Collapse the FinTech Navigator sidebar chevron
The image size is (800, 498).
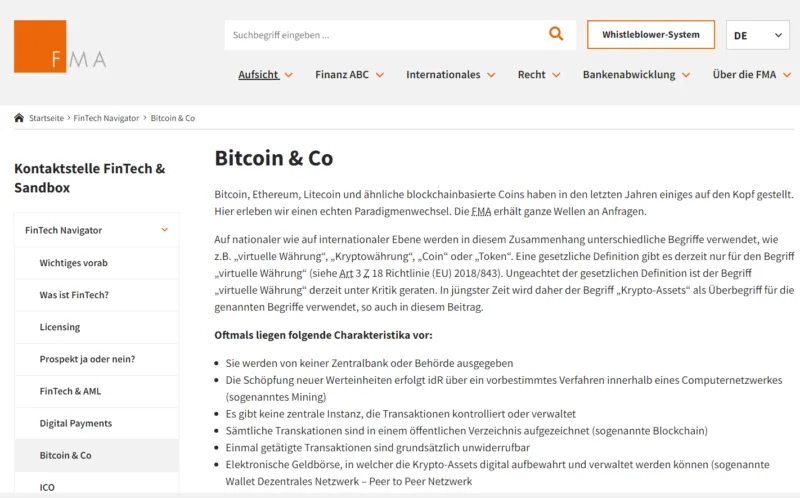[x=164, y=230]
